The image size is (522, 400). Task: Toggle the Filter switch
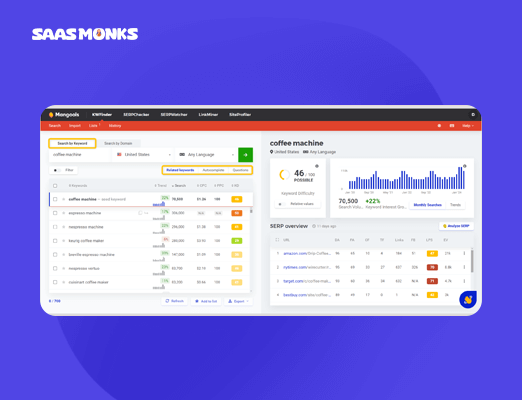(x=57, y=170)
